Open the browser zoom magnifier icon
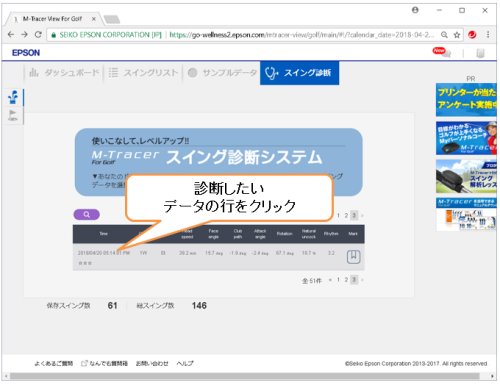500x388 pixels. coord(444,35)
